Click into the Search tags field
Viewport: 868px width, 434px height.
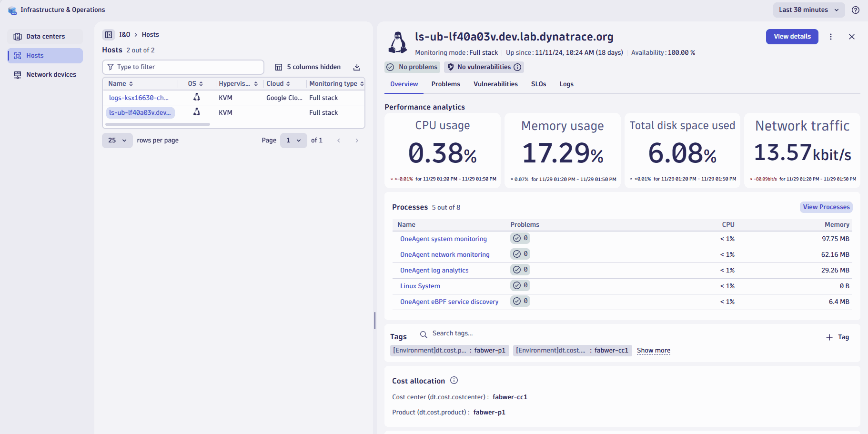click(453, 333)
